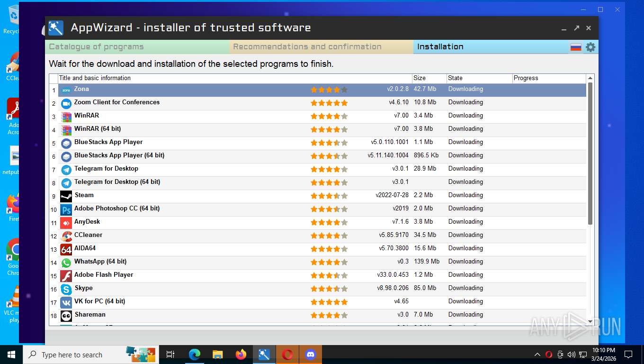This screenshot has height=364, width=644.
Task: Click version v4.65 of VK for PC
Action: pos(401,301)
